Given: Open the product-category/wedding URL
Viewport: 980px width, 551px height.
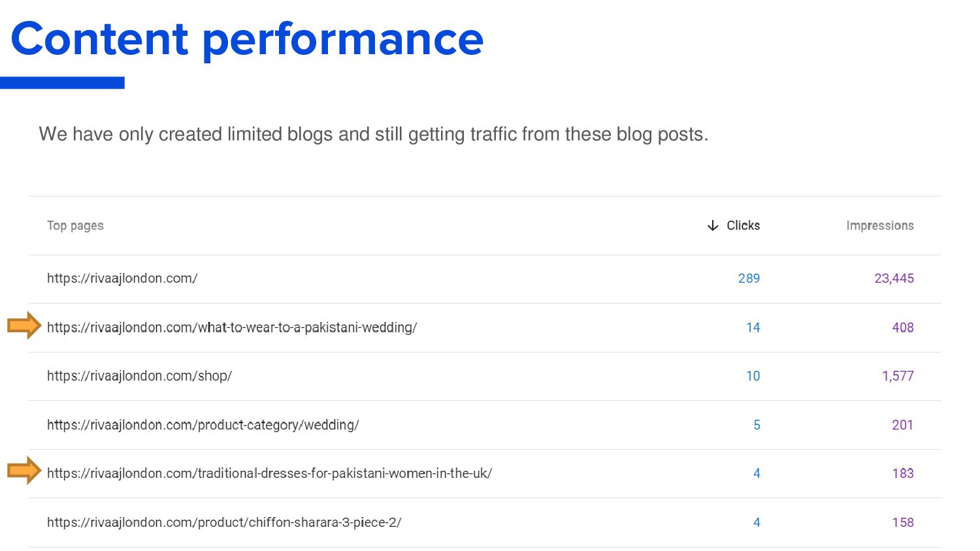Looking at the screenshot, I should tap(203, 425).
